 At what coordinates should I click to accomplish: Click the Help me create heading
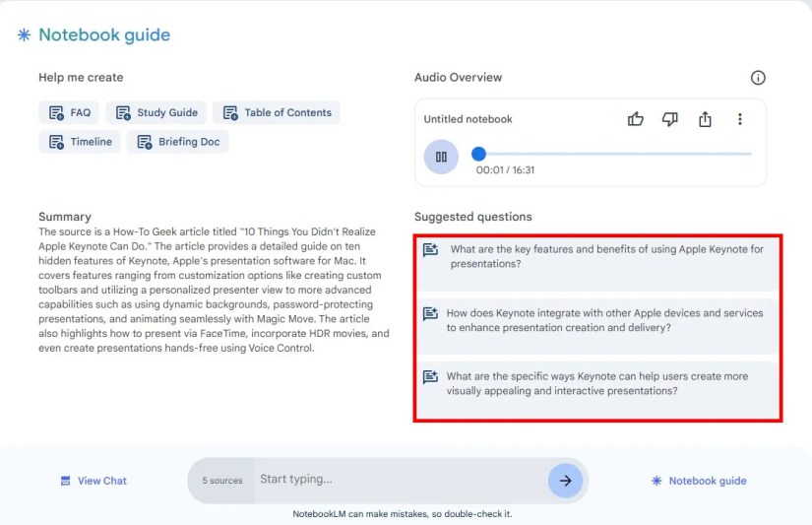click(81, 77)
